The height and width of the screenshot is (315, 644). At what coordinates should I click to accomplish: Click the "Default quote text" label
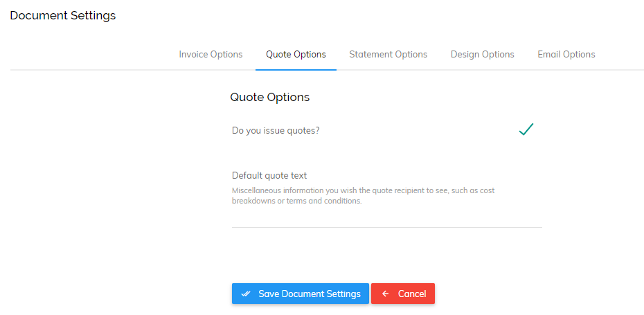[269, 175]
